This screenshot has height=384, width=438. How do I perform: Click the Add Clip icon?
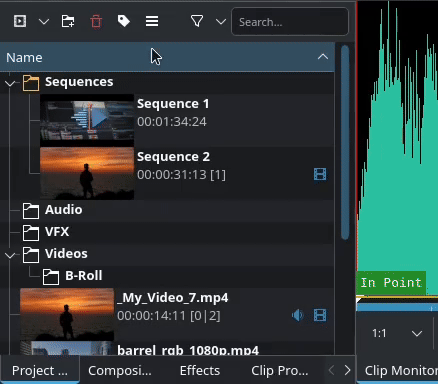(x=20, y=22)
